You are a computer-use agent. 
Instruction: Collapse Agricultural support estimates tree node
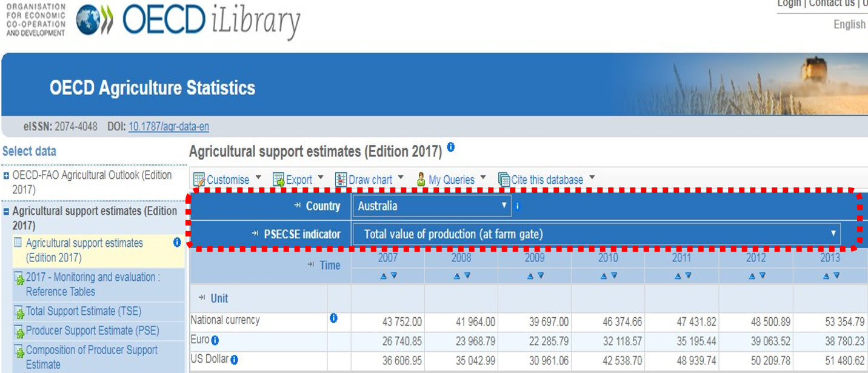tap(6, 212)
